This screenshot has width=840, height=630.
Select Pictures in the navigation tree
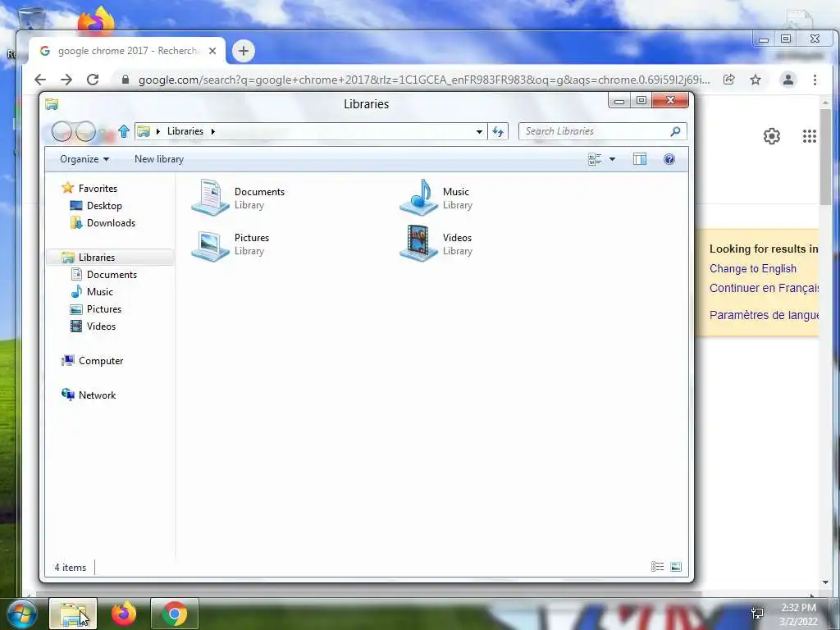click(x=104, y=309)
